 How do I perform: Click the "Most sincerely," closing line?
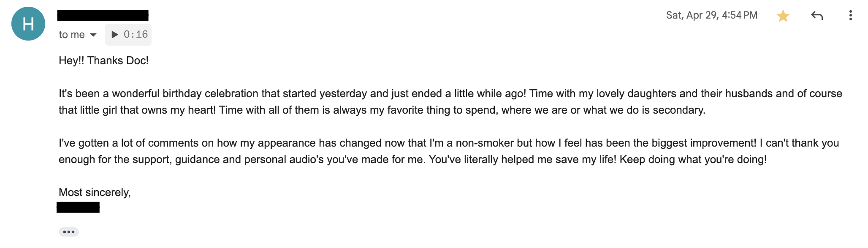click(95, 192)
